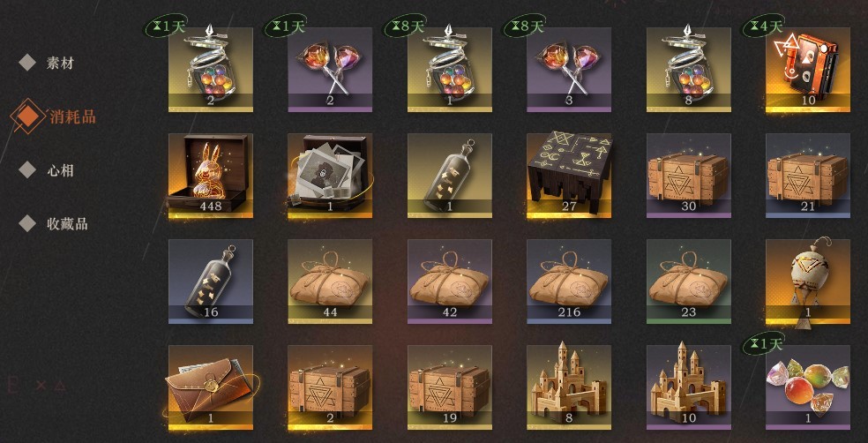
Task: Select the sand castle item with count 8
Action: tap(569, 387)
